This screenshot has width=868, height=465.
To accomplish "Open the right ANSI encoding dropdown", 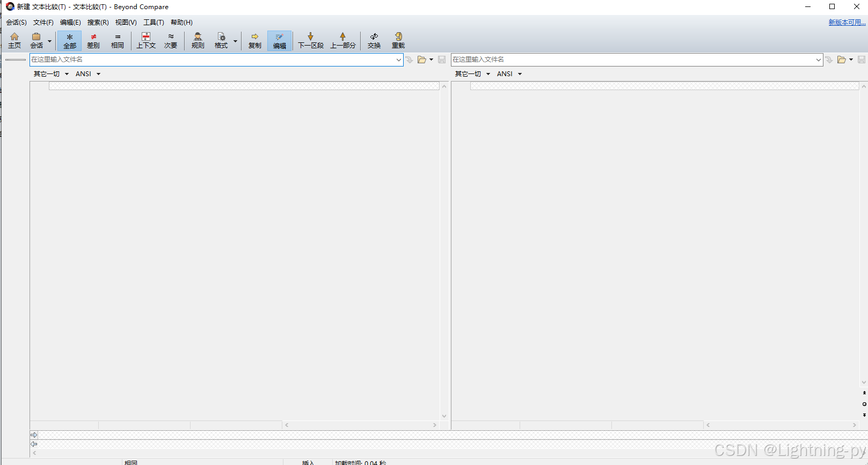I will click(509, 74).
